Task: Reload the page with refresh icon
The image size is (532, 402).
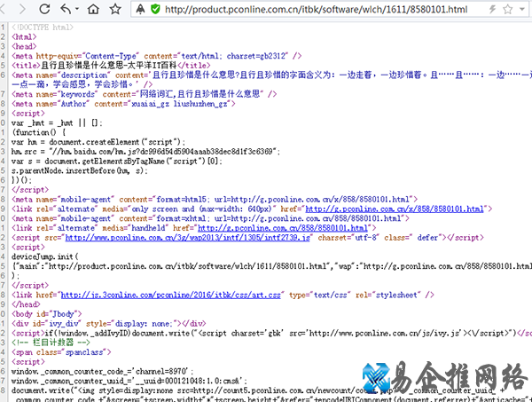Action: click(44, 9)
